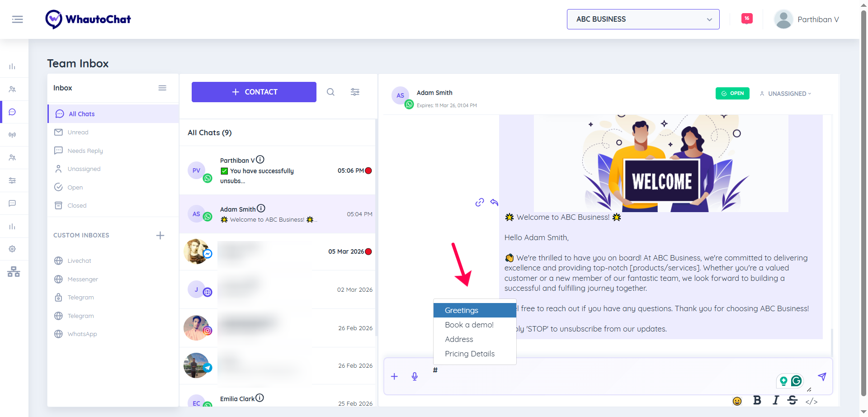Image resolution: width=868 pixels, height=417 pixels.
Task: Toggle italic text formatting
Action: point(776,400)
